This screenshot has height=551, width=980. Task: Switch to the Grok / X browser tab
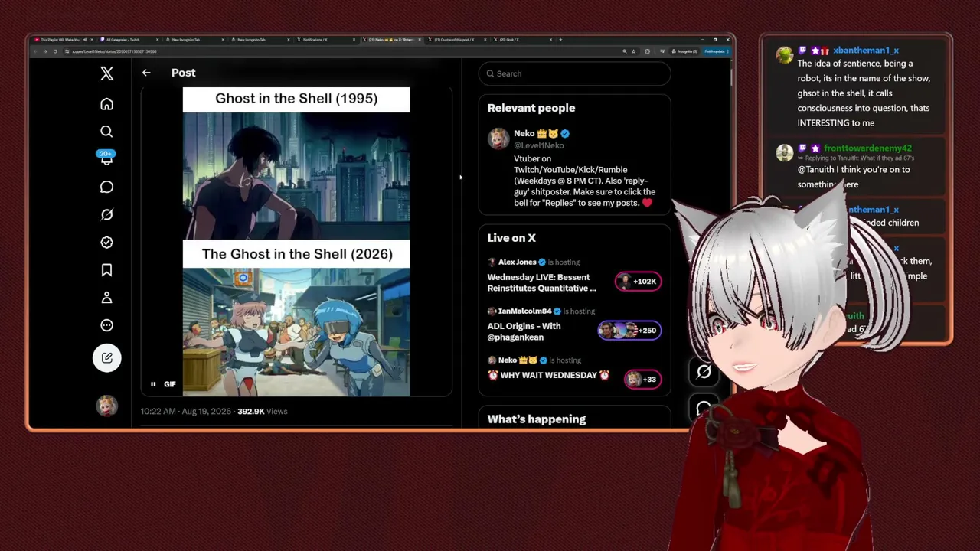(521, 40)
